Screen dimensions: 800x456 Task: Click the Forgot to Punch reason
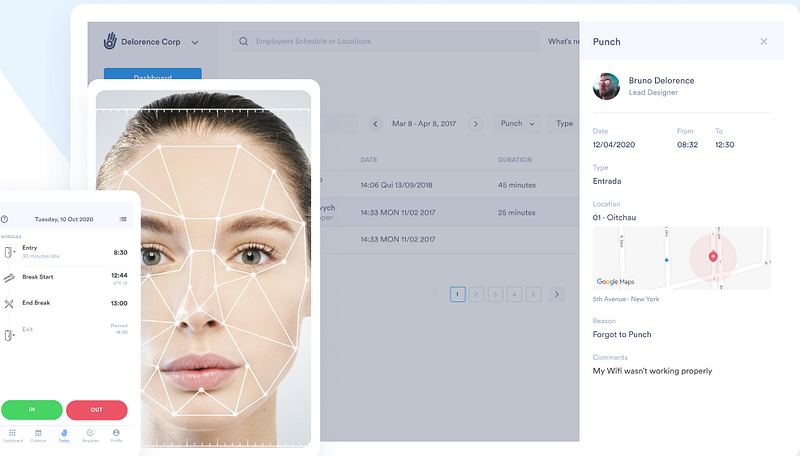click(622, 335)
